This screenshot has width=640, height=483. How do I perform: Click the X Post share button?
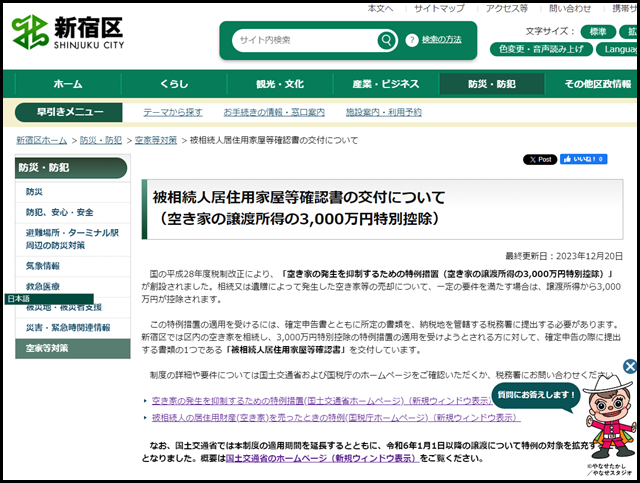(540, 160)
